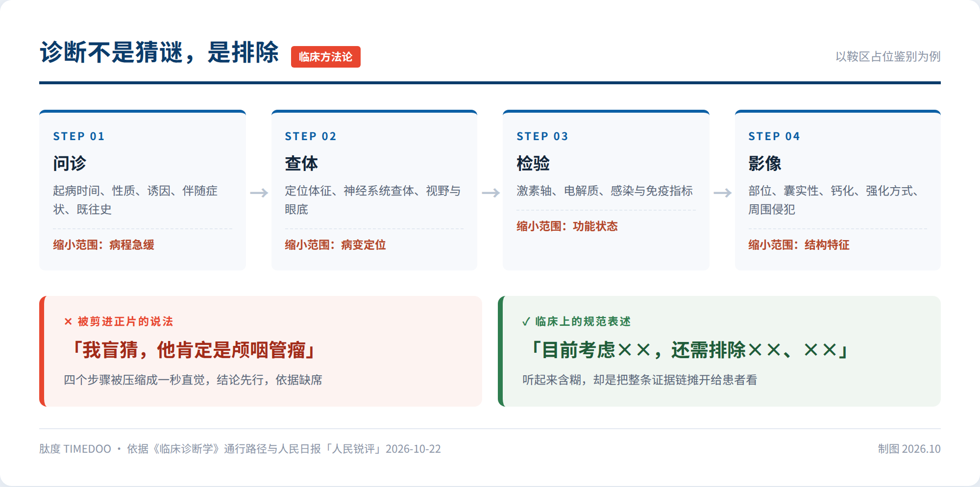The image size is (980, 487).
Task: Click the text 部位、囊实性、钙化、强化方式、周围侵犯
Action: (834, 200)
